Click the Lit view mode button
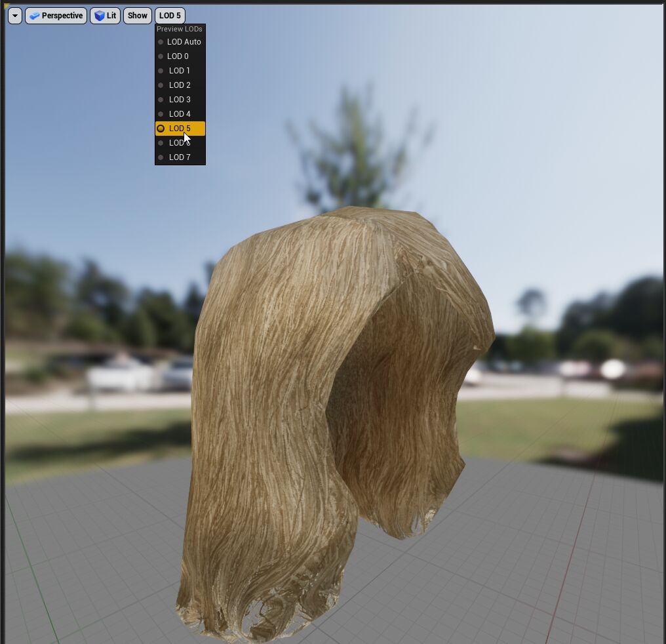The image size is (666, 644). [105, 15]
